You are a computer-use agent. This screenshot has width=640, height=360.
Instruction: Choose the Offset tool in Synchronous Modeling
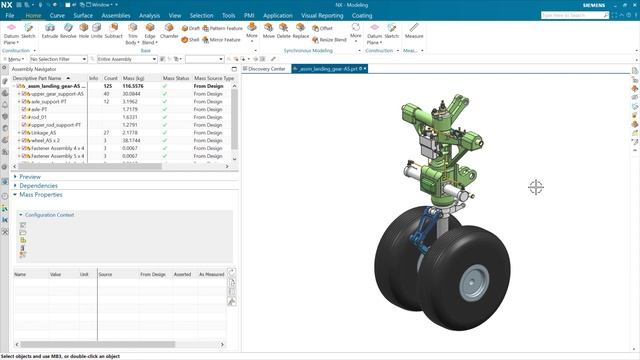click(x=322, y=28)
